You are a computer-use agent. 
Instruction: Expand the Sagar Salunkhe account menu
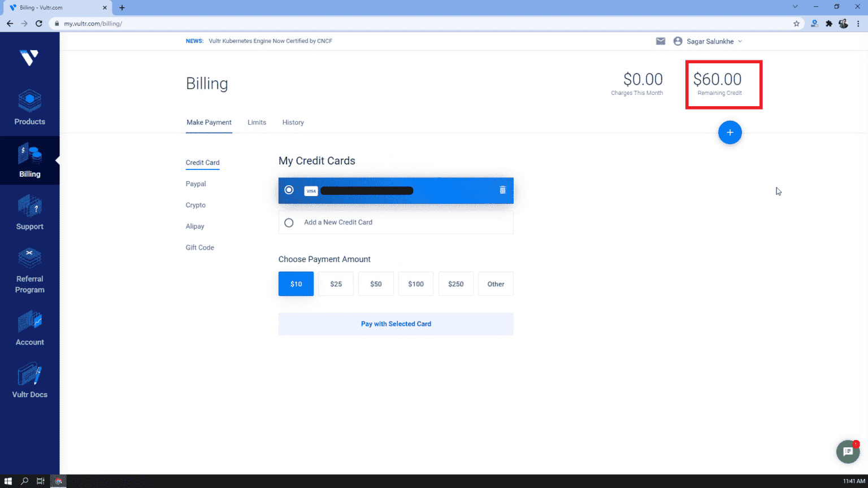pyautogui.click(x=708, y=41)
